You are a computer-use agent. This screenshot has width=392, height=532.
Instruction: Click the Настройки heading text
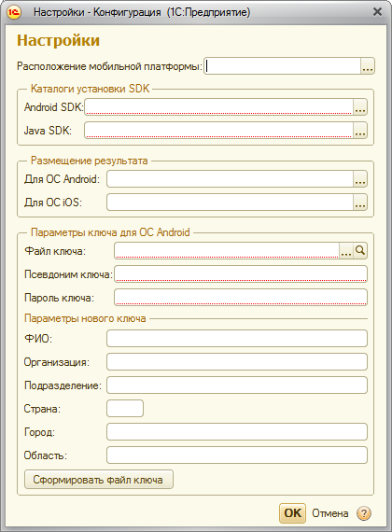click(x=59, y=40)
